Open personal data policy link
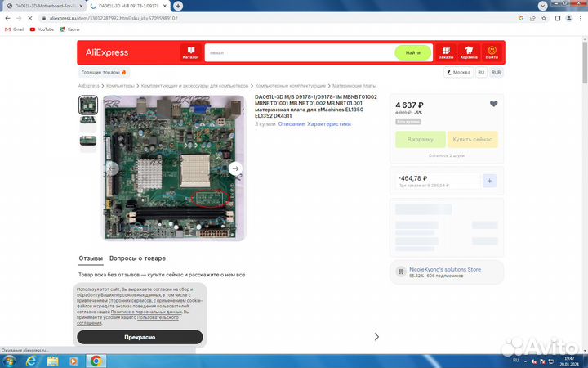The height and width of the screenshot is (368, 588). pyautogui.click(x=146, y=312)
